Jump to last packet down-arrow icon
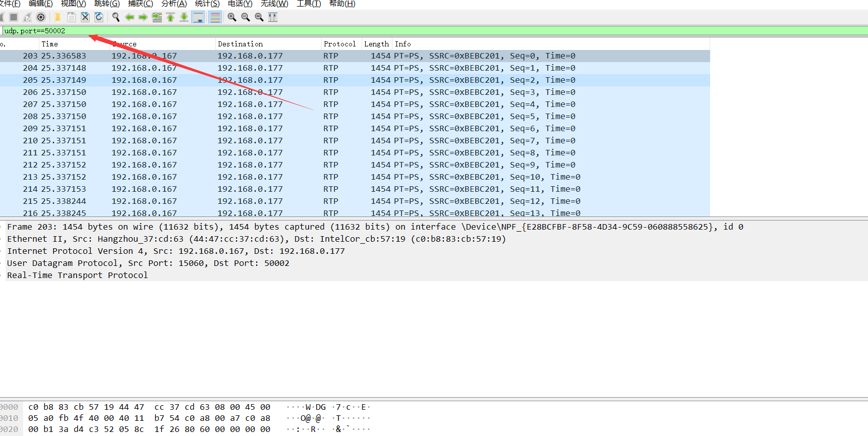This screenshot has height=436, width=868. click(x=184, y=17)
